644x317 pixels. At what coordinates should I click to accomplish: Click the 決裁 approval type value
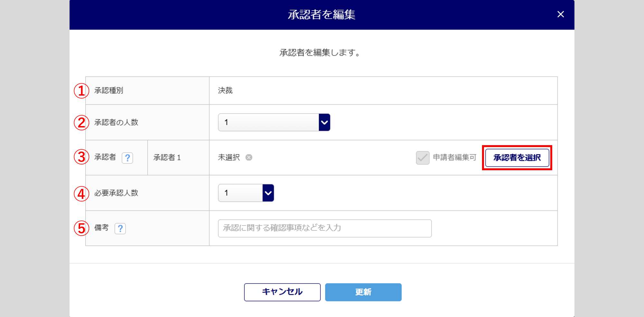[225, 90]
